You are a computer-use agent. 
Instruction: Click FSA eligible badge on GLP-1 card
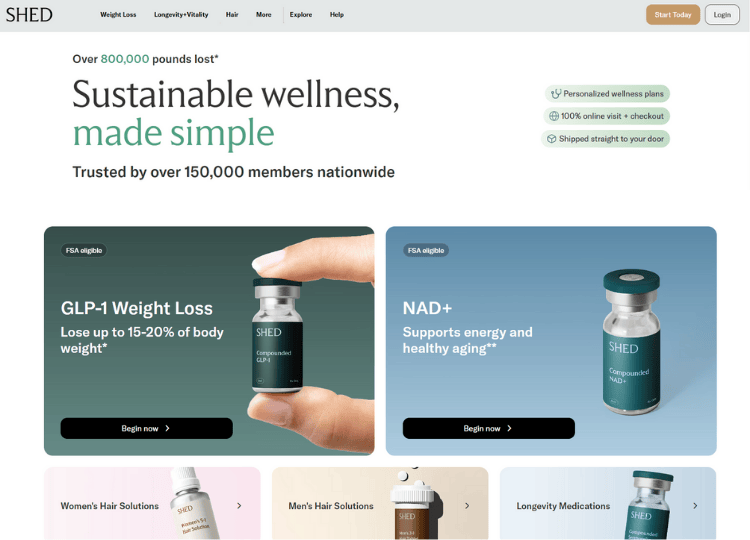(x=84, y=250)
